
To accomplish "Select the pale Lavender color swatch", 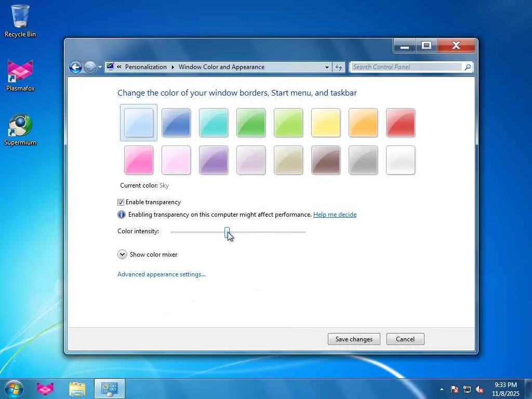I will [251, 160].
